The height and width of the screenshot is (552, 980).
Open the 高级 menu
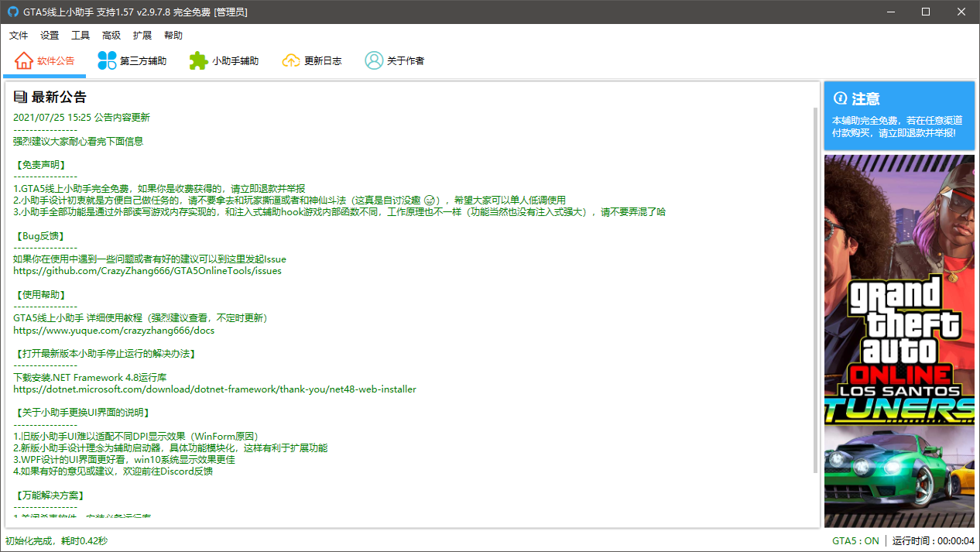111,36
